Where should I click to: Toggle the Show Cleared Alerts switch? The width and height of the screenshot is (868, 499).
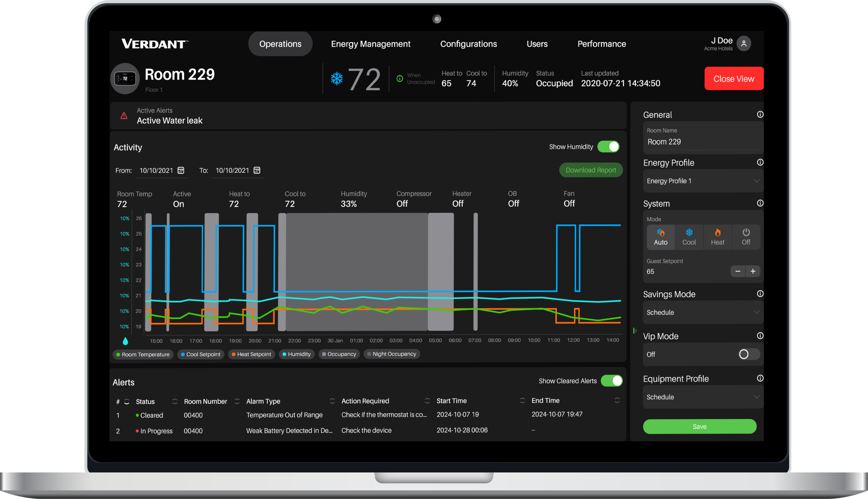pyautogui.click(x=612, y=381)
